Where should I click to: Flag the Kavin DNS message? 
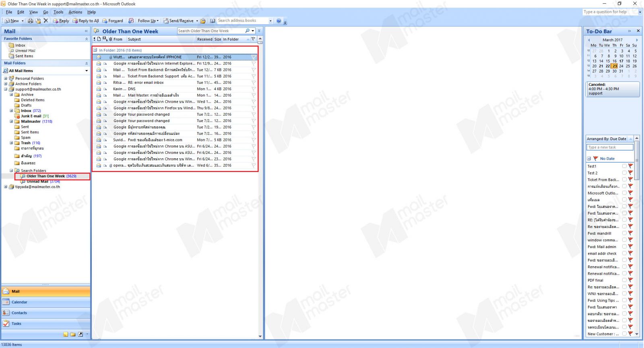(254, 89)
